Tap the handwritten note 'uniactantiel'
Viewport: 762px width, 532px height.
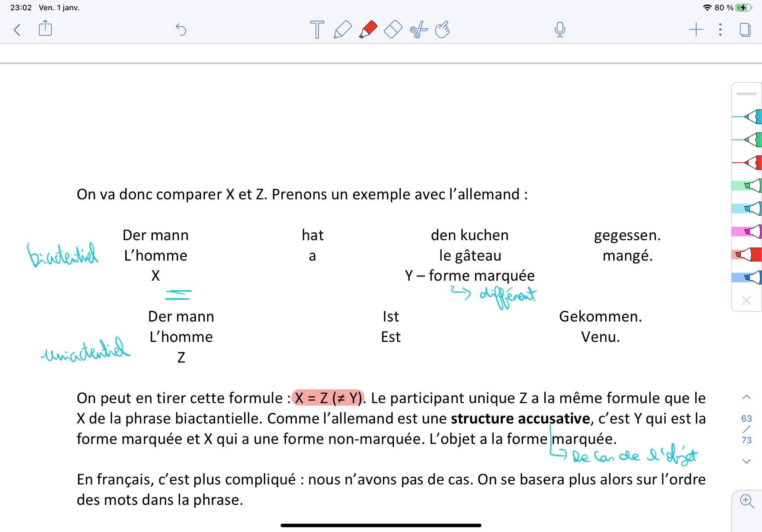[x=86, y=349]
